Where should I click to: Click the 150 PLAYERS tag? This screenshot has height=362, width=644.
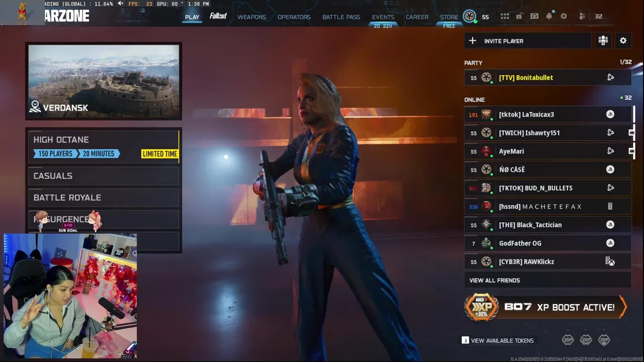coord(55,154)
